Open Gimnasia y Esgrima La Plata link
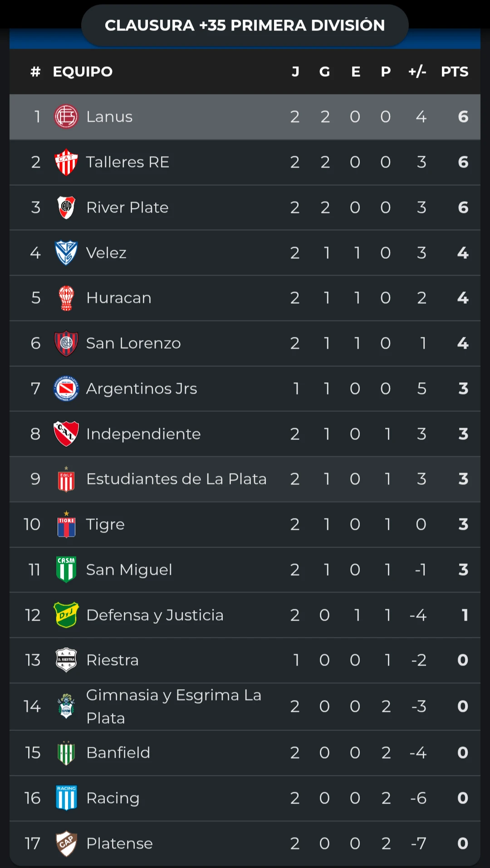Image resolution: width=490 pixels, height=868 pixels. [x=174, y=706]
